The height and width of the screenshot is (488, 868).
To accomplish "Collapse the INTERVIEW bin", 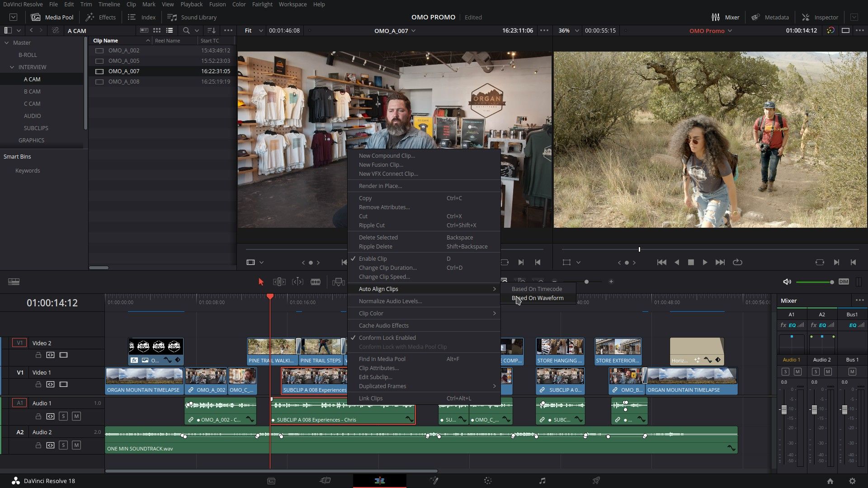I will tap(12, 67).
